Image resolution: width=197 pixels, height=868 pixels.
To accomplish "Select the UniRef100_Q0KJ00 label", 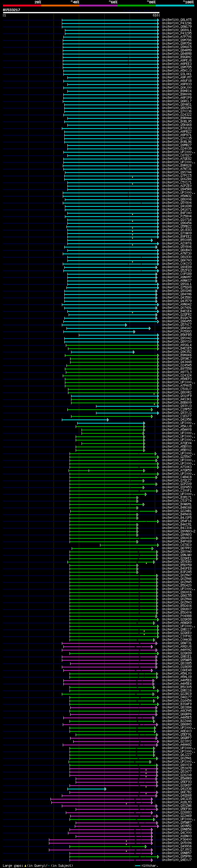I will (x=177, y=87).
